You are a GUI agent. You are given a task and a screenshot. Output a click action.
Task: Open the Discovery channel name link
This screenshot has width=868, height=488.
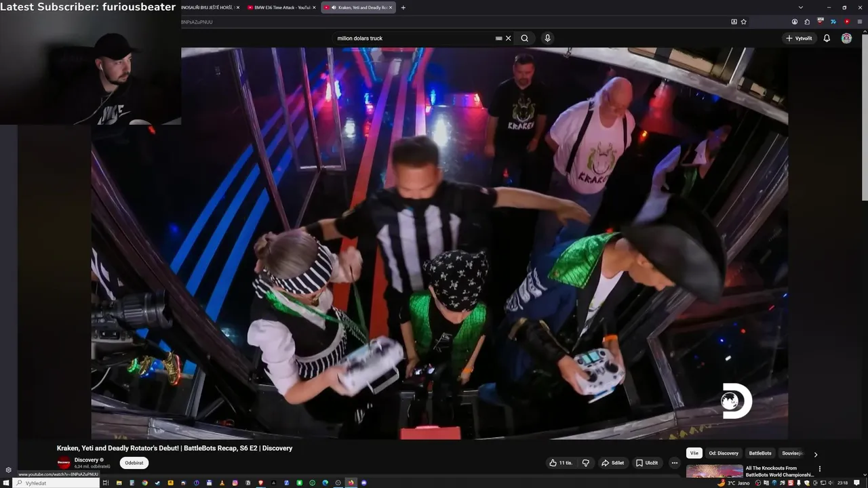[x=86, y=460]
